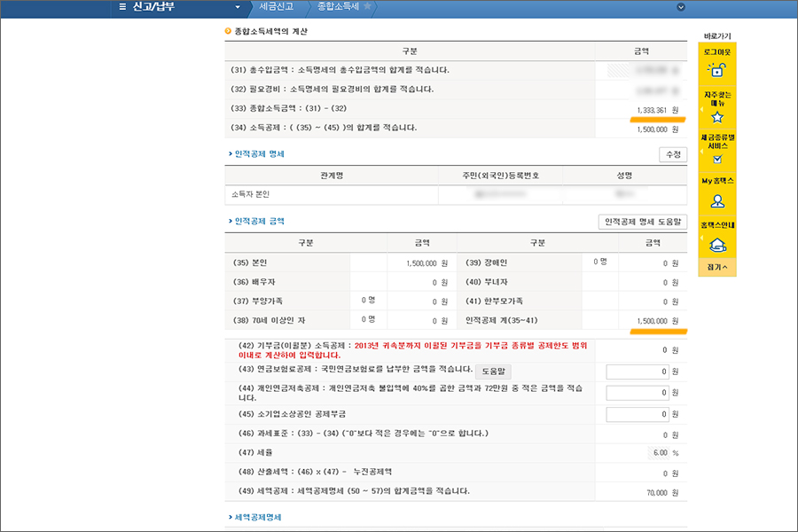
Task: Click the 종합소득세액의 계산 heading bullet icon
Action: [228, 31]
